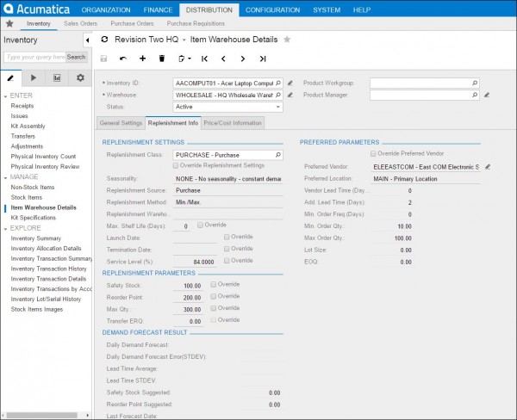Open the gear settings tab in the sidebar

tap(79, 77)
